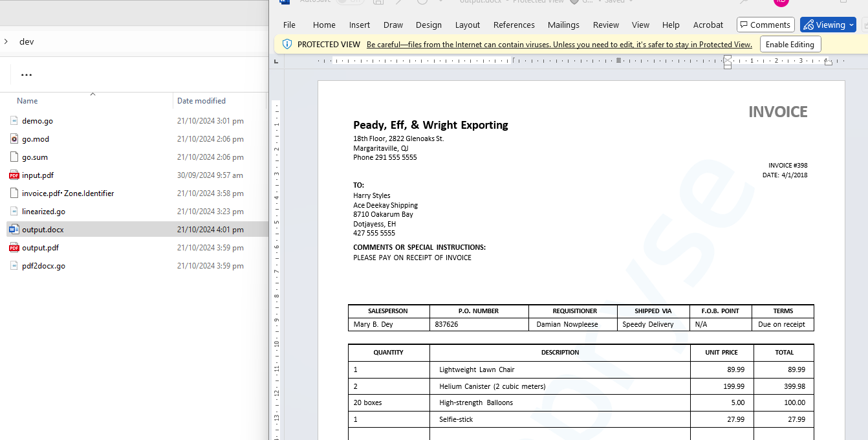Switch to the Review tab
Screen dimensions: 868x440
click(x=606, y=25)
